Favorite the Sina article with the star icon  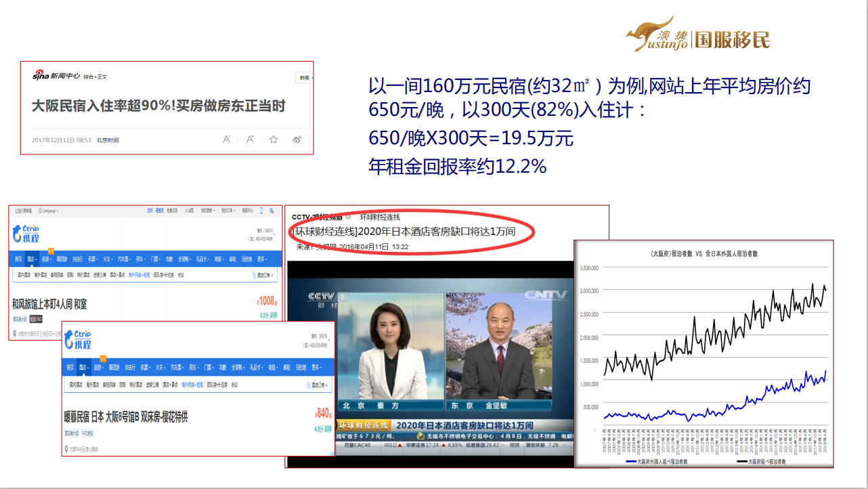274,140
